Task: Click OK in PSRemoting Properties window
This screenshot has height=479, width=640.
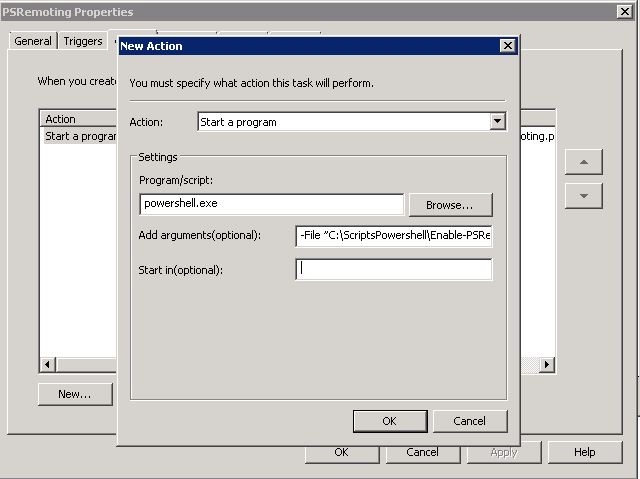Action: pyautogui.click(x=342, y=454)
